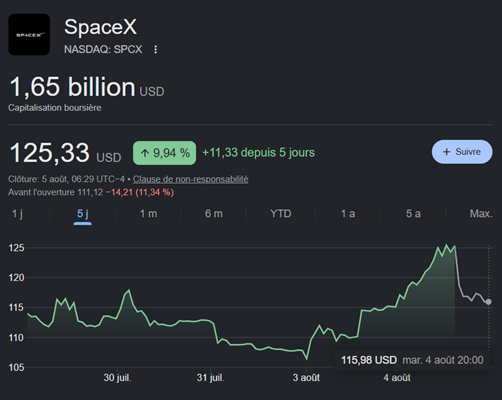The height and width of the screenshot is (400, 502).
Task: Click the grey chart point marker dot
Action: point(488,302)
